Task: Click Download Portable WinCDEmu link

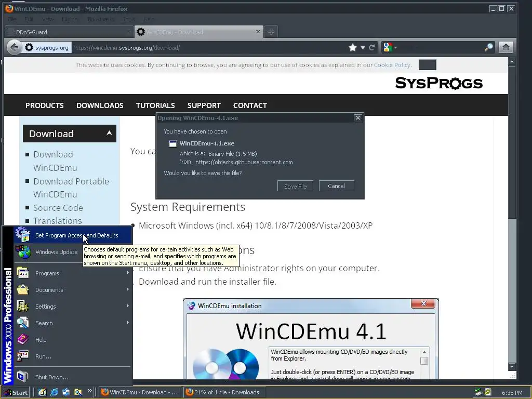Action: (71, 188)
